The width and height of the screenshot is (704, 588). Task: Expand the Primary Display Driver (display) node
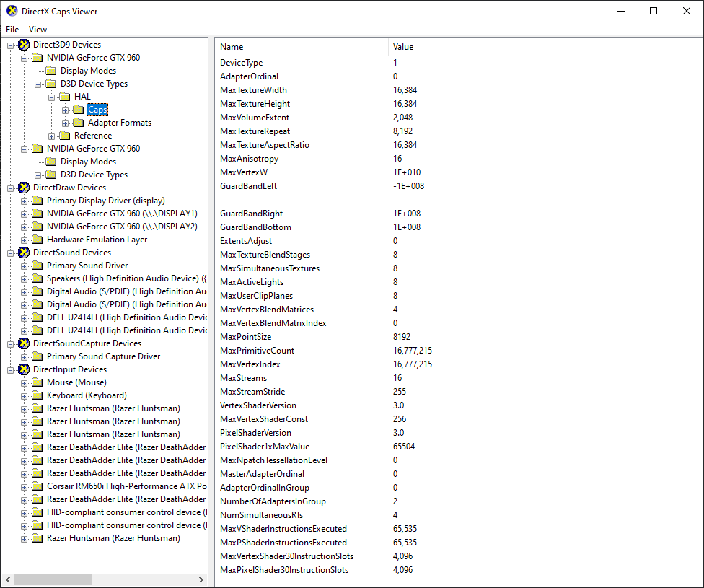25,201
